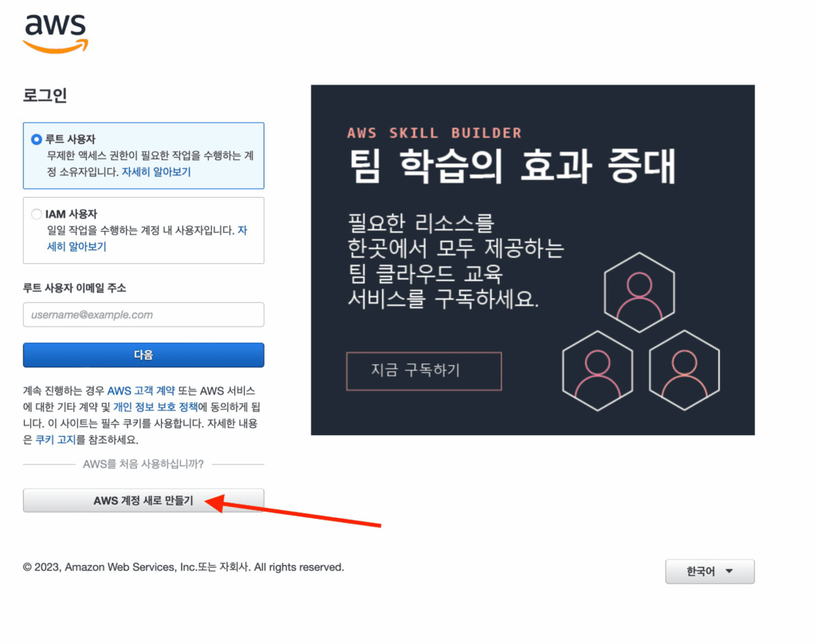Open the 쿠키 고지 link
Viewport: 816px width, 644px height.
pos(55,439)
